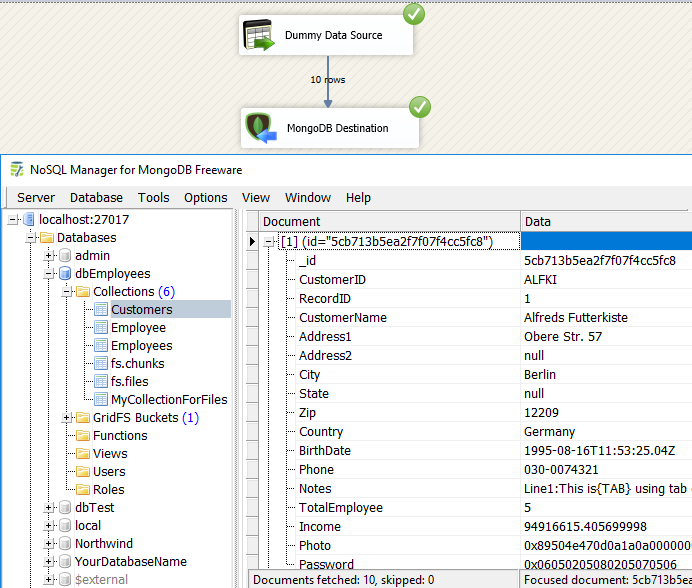Click the Collections folder icon
The image size is (692, 588).
tap(83, 292)
